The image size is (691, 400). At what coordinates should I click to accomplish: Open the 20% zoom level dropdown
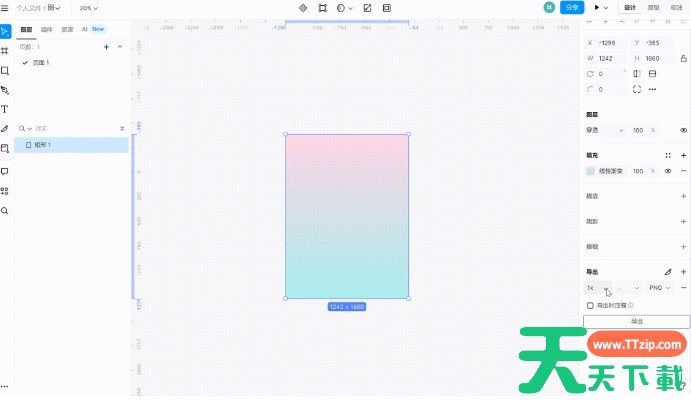89,8
